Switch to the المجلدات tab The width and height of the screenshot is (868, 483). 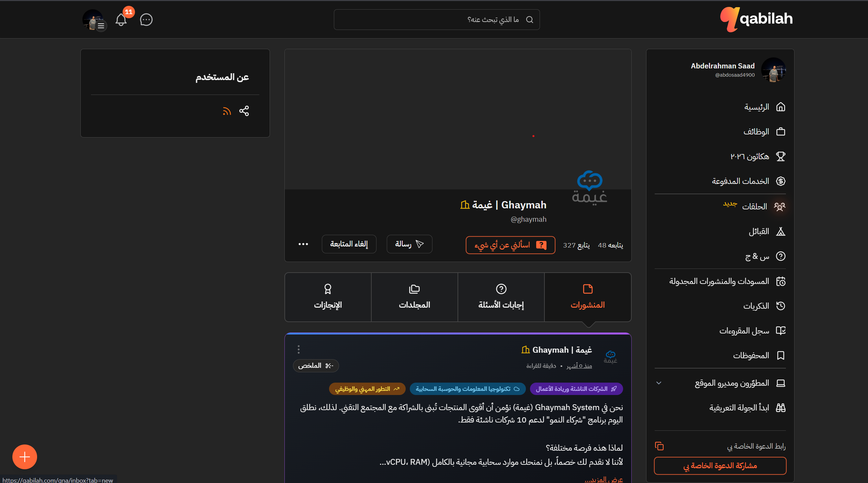(415, 297)
